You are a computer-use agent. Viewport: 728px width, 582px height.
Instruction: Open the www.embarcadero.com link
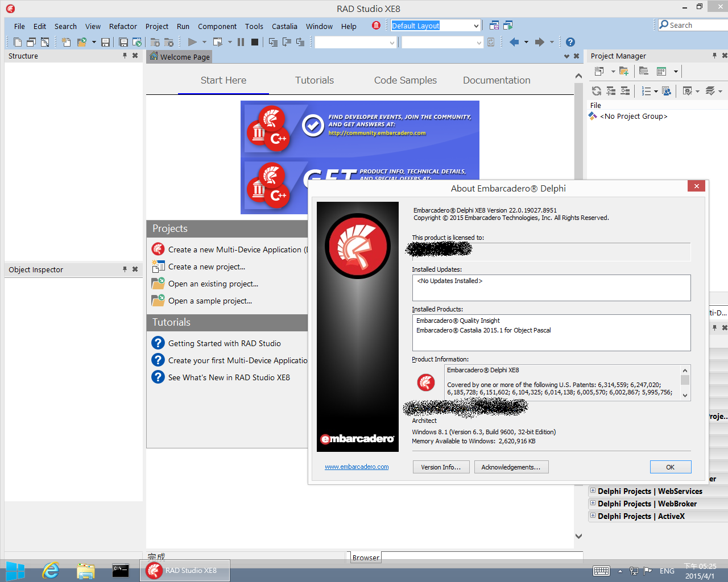click(x=357, y=467)
